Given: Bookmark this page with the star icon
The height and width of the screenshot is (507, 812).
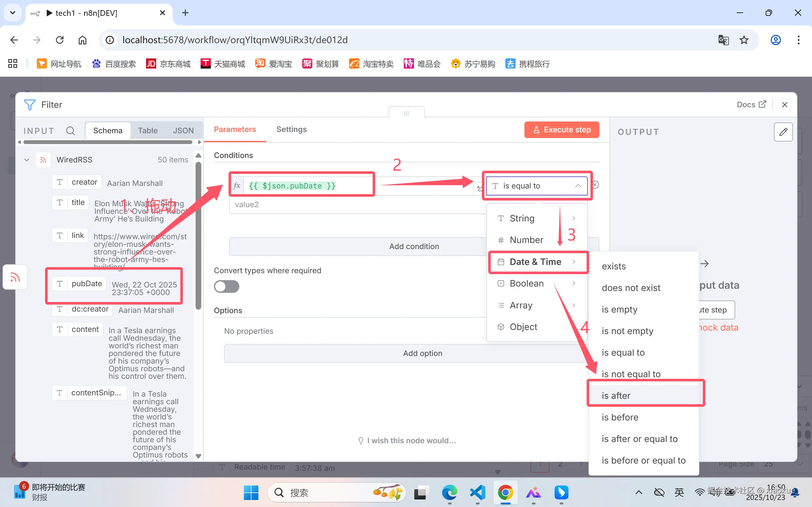Looking at the screenshot, I should 744,40.
